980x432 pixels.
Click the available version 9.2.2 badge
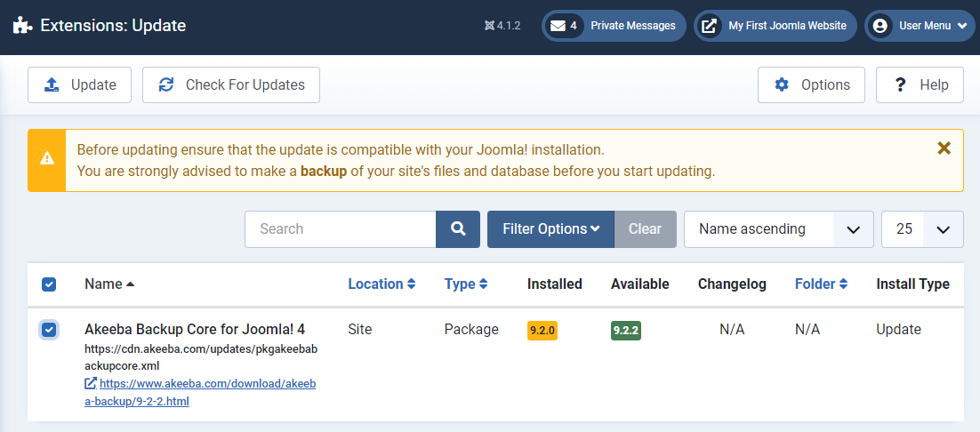tap(626, 330)
